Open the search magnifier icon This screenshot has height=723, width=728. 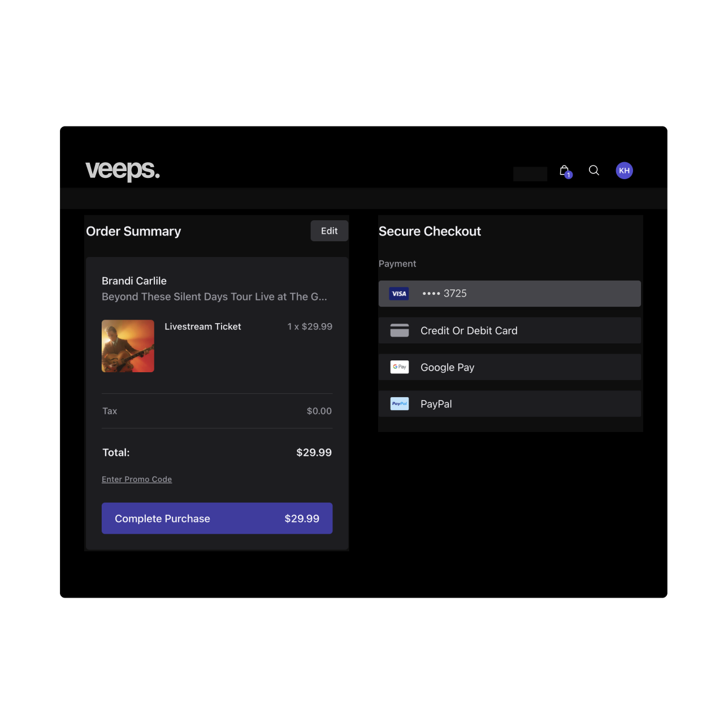tap(594, 170)
